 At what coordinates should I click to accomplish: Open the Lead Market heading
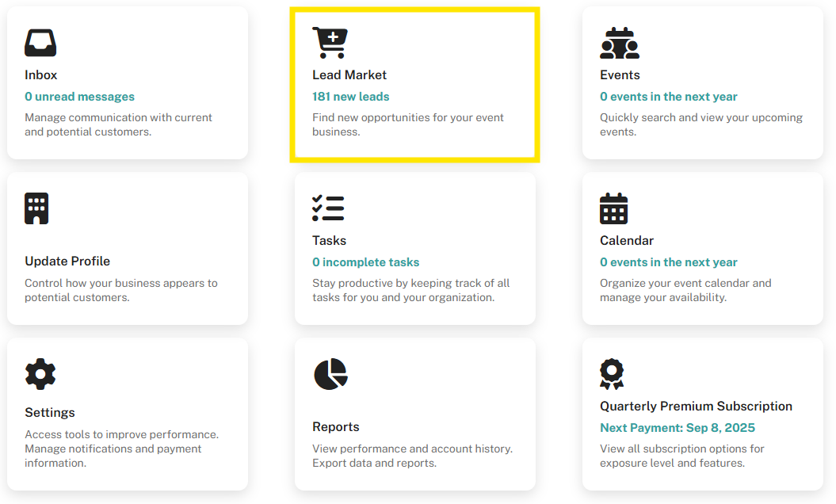[349, 75]
